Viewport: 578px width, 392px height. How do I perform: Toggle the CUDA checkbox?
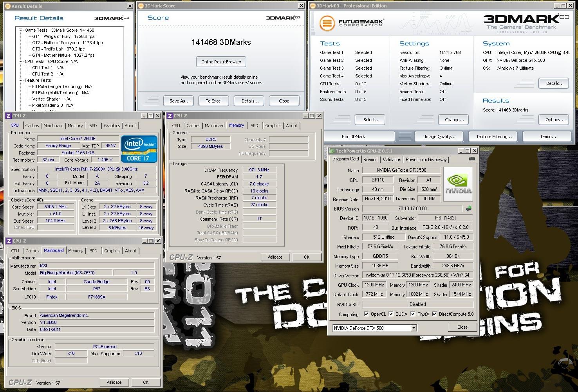[x=391, y=314]
